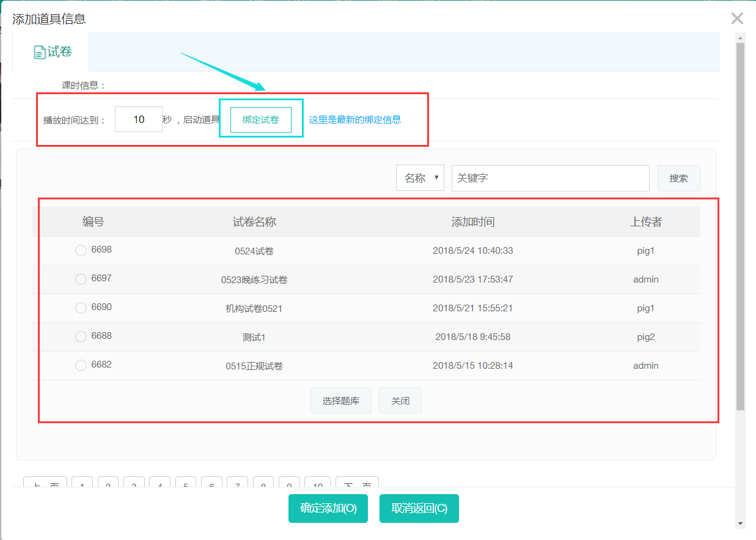Click the playback seconds input showing 10

139,120
